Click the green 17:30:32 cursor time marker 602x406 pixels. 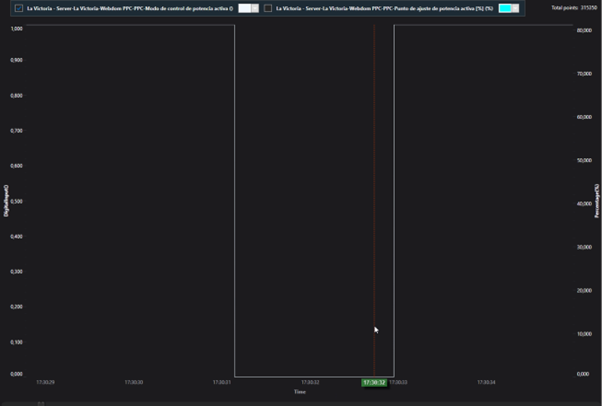tap(374, 382)
